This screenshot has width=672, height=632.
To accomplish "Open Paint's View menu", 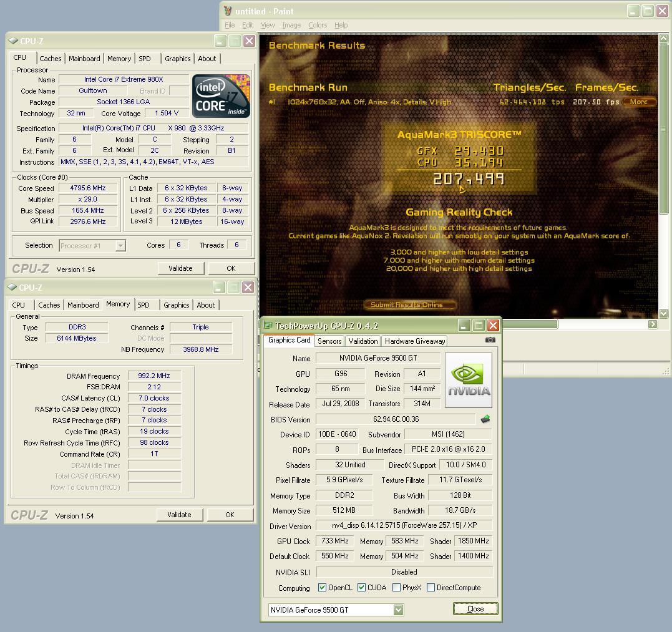I will click(268, 26).
